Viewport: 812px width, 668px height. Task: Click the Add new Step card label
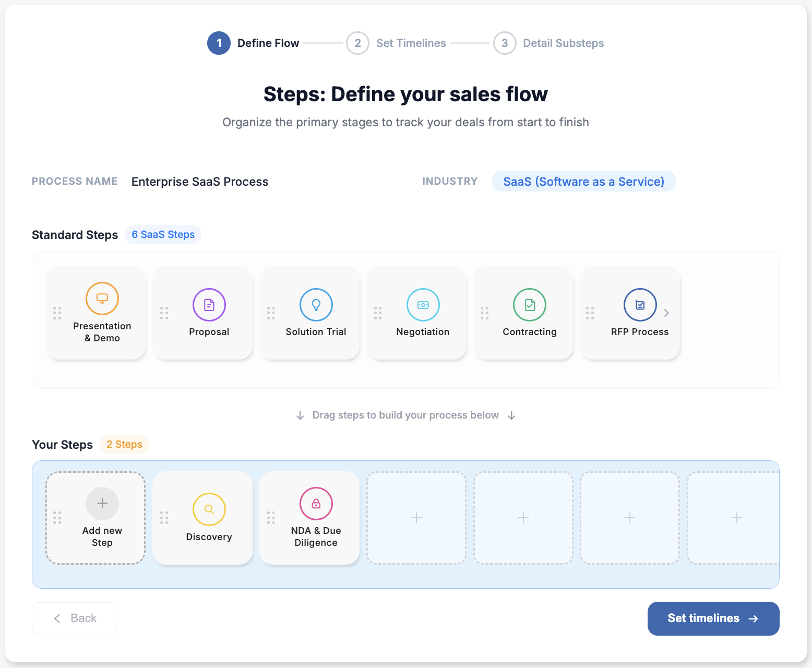[102, 536]
